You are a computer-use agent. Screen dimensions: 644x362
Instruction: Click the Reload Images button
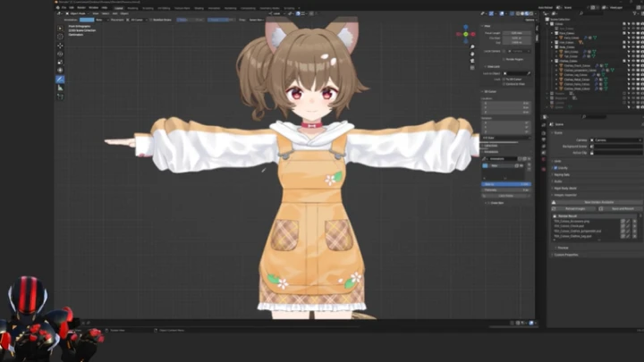[573, 208]
